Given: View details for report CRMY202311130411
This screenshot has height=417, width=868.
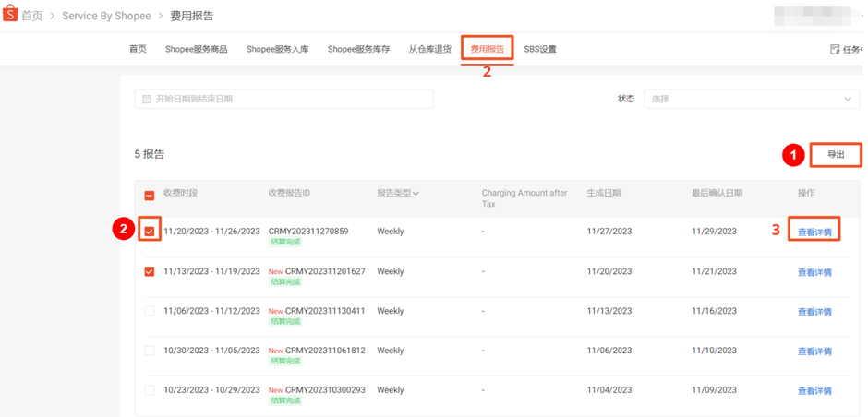Looking at the screenshot, I should click(x=814, y=312).
